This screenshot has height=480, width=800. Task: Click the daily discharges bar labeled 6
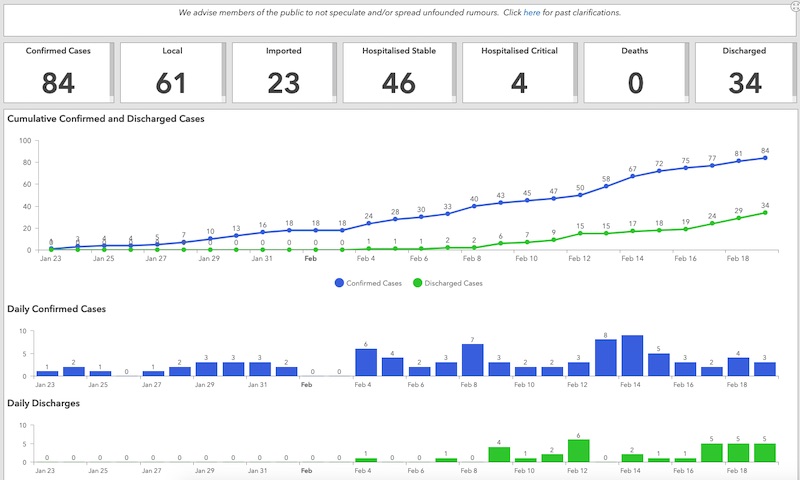[579, 451]
